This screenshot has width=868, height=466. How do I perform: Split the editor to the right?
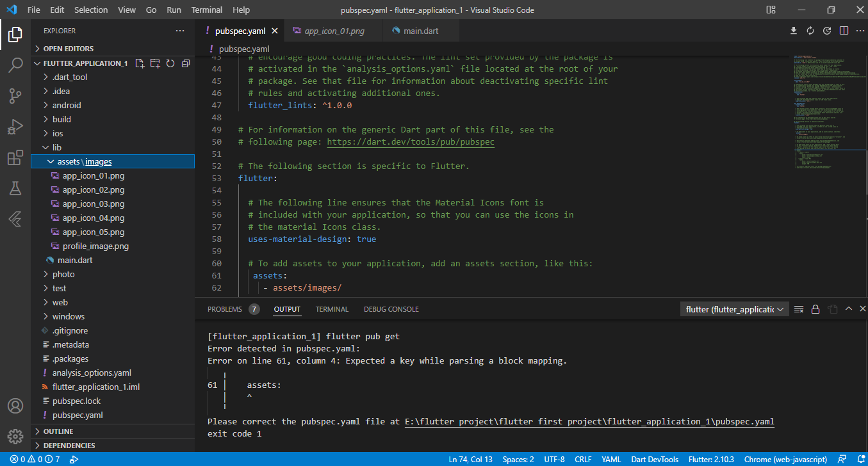click(x=844, y=31)
